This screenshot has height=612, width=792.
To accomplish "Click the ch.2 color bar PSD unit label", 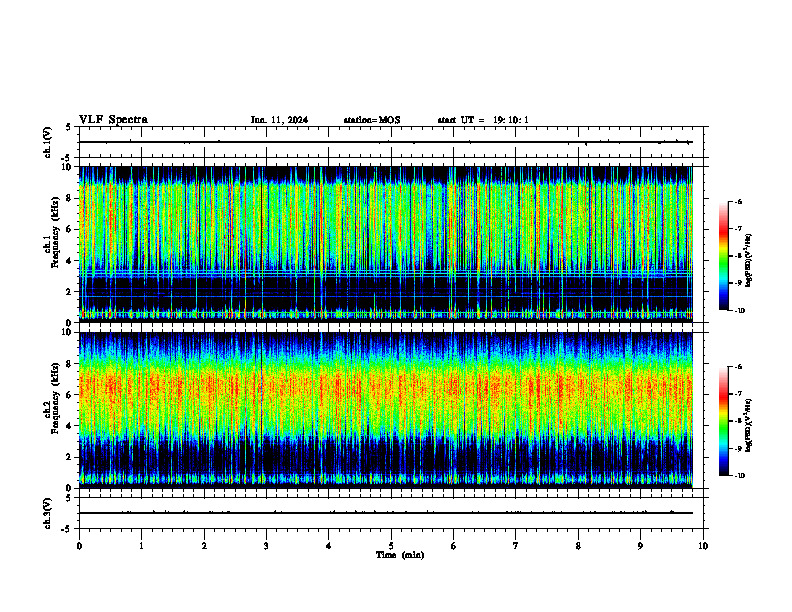I will coord(749,426).
